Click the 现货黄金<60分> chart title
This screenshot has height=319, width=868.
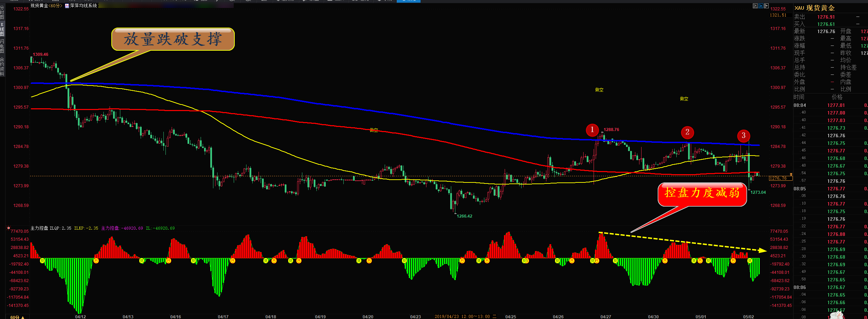click(x=46, y=6)
